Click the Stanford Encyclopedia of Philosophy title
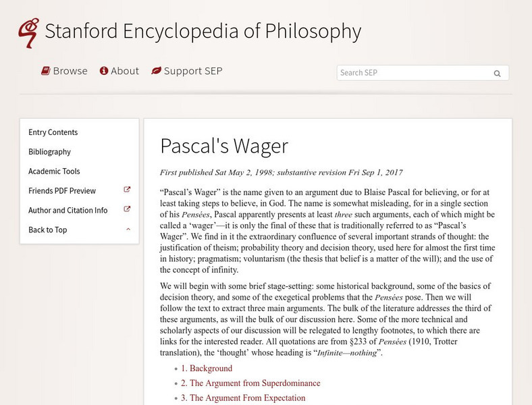 [x=203, y=31]
